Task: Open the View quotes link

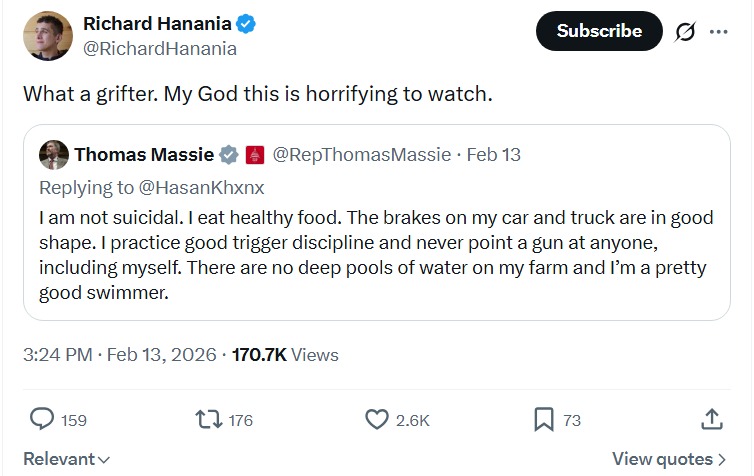Action: point(669,459)
